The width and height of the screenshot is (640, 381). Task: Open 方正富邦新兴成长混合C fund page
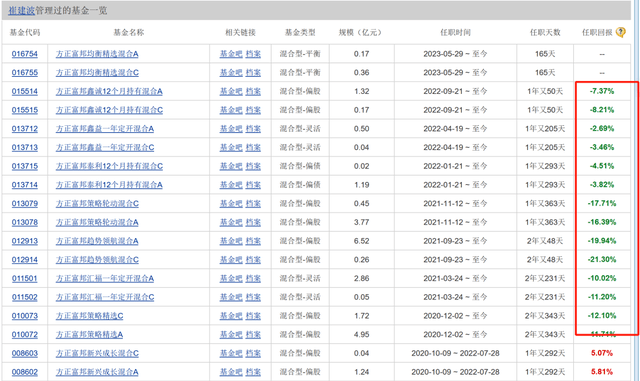pyautogui.click(x=97, y=354)
